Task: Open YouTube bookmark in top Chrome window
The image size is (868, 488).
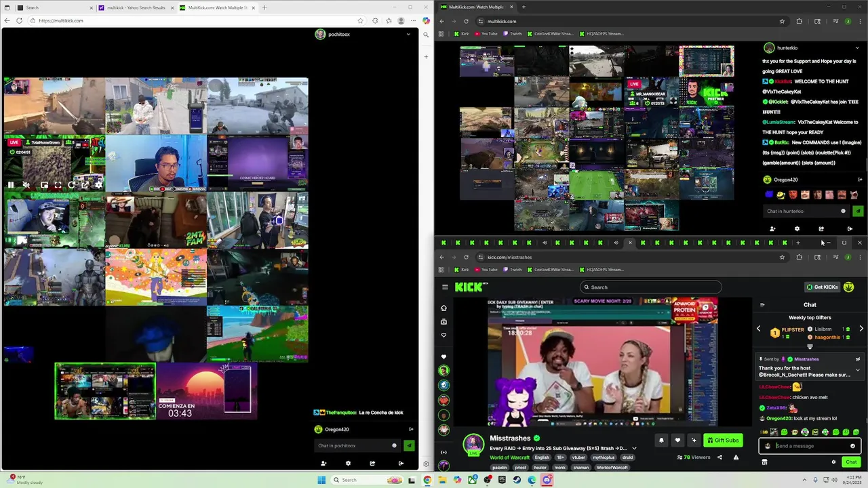Action: [x=486, y=33]
